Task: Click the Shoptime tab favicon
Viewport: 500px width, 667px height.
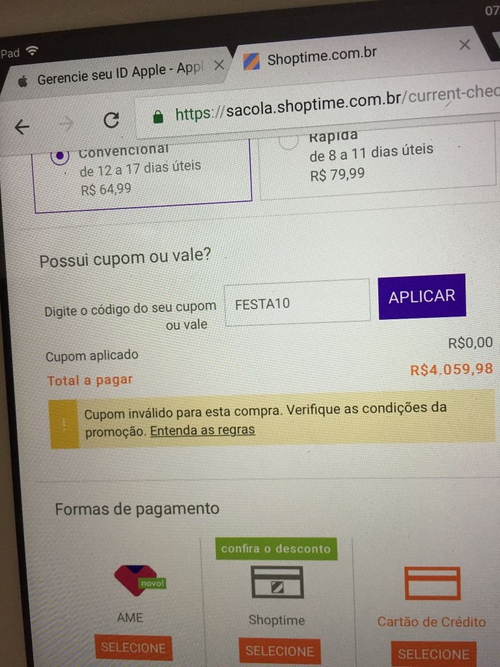Action: 251,61
